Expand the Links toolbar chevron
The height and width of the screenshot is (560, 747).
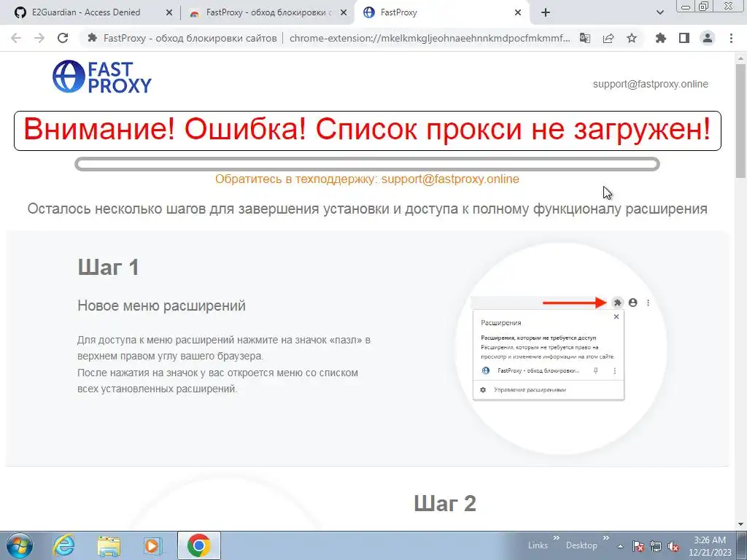[556, 538]
